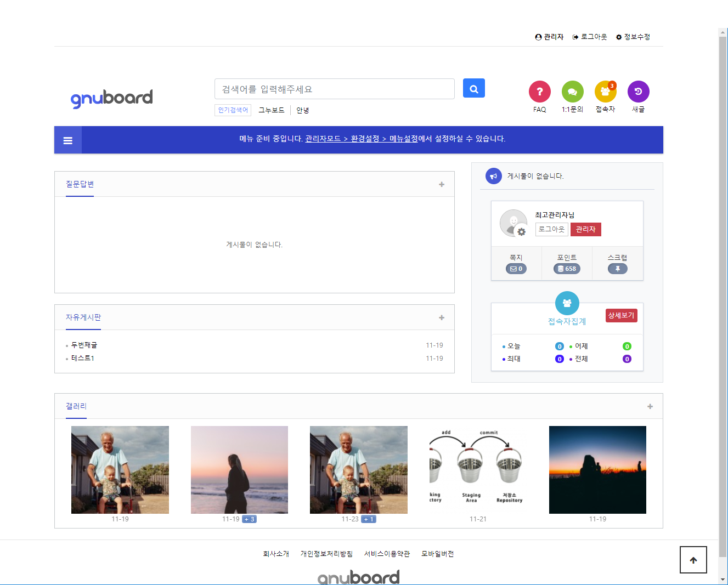Open the messages 쪽지 envelope badge

[x=516, y=269]
